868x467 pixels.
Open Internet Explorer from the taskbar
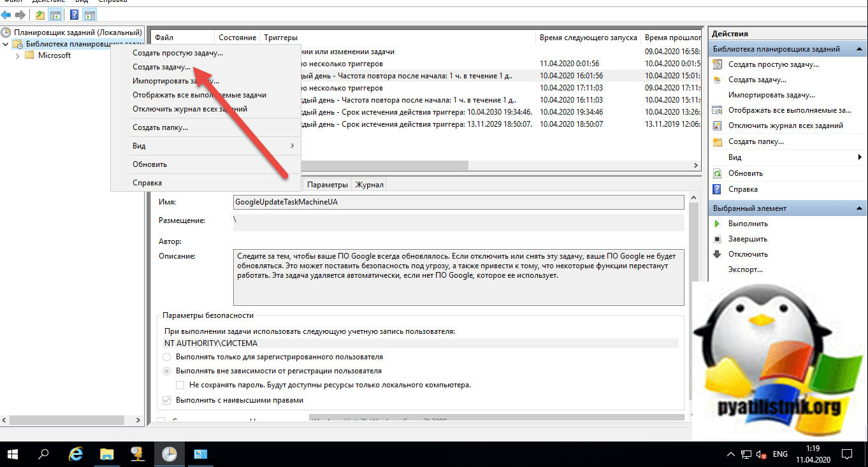click(x=76, y=454)
